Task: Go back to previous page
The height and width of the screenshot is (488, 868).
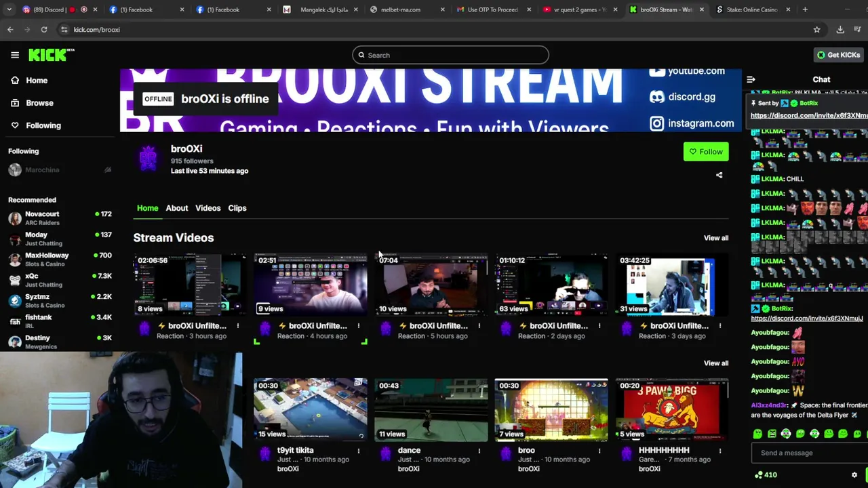Action: pyautogui.click(x=10, y=30)
